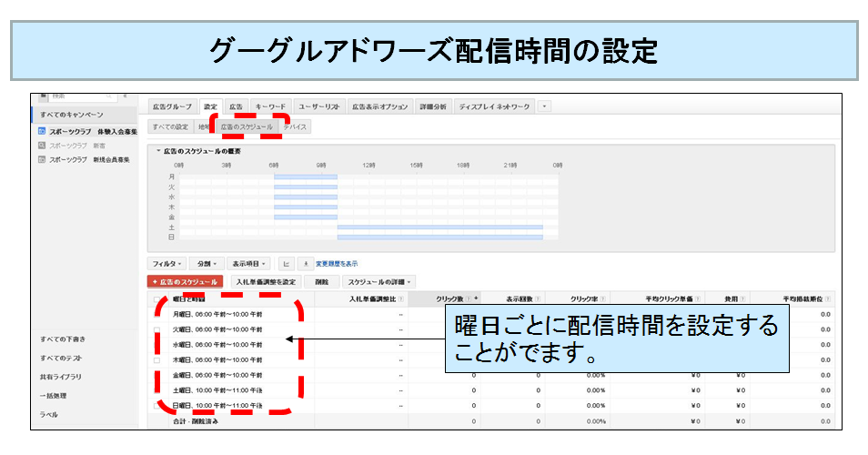
Task: Open 一括処理 in the sidebar
Action: 53,396
